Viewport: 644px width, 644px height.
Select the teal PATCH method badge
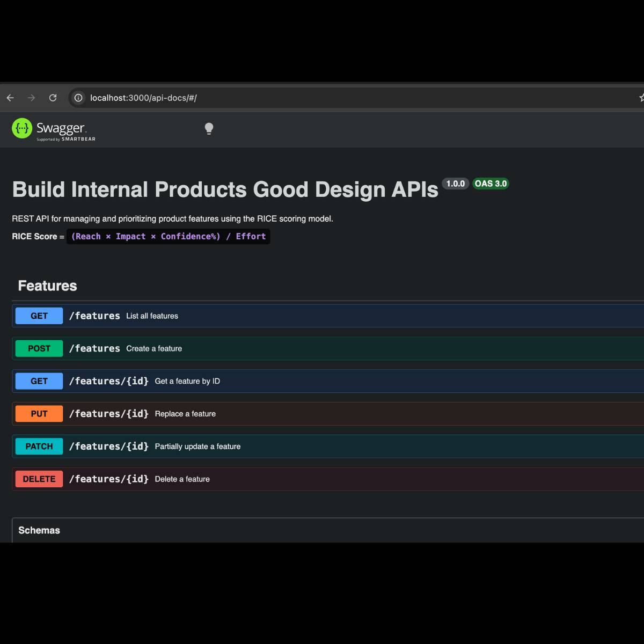(x=39, y=447)
